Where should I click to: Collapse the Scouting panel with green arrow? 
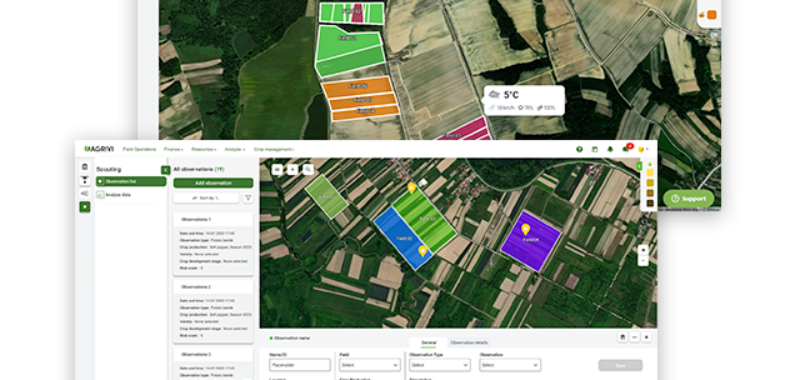click(165, 170)
